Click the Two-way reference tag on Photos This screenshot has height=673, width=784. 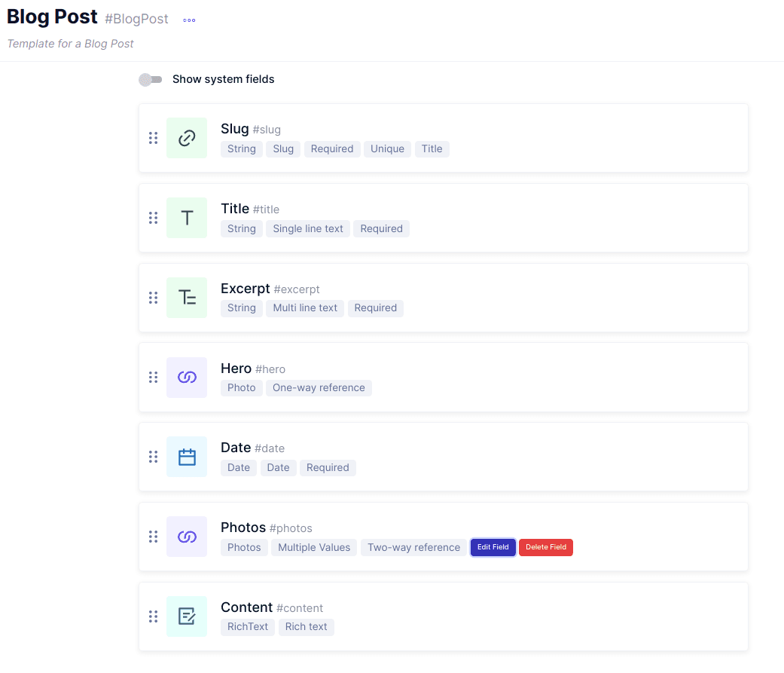coord(413,548)
